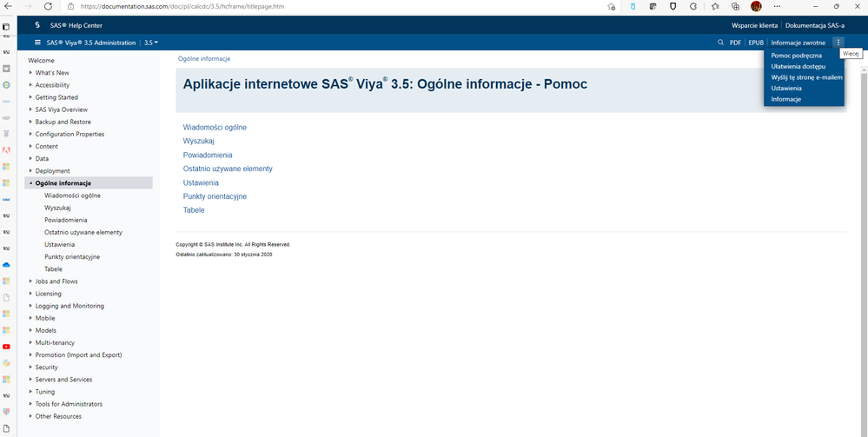Click SAS Viya 3.5 Administration title
Screen dimensions: 868x437
pyautogui.click(x=91, y=42)
